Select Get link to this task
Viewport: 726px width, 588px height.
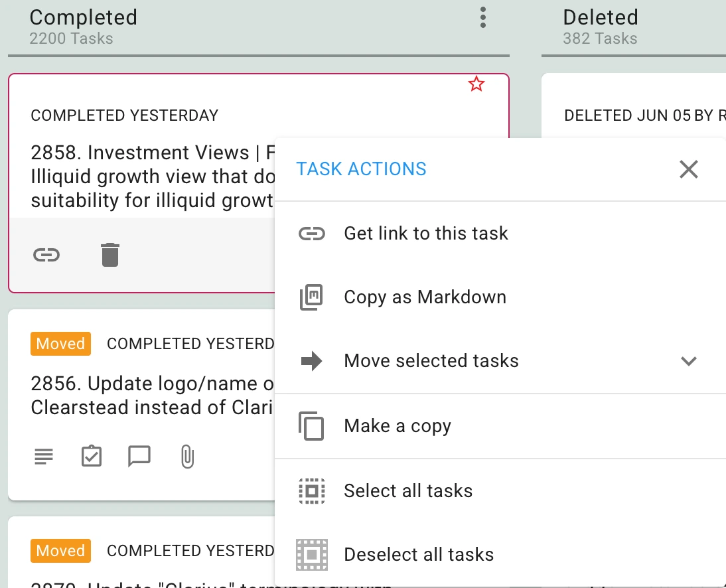500,234
